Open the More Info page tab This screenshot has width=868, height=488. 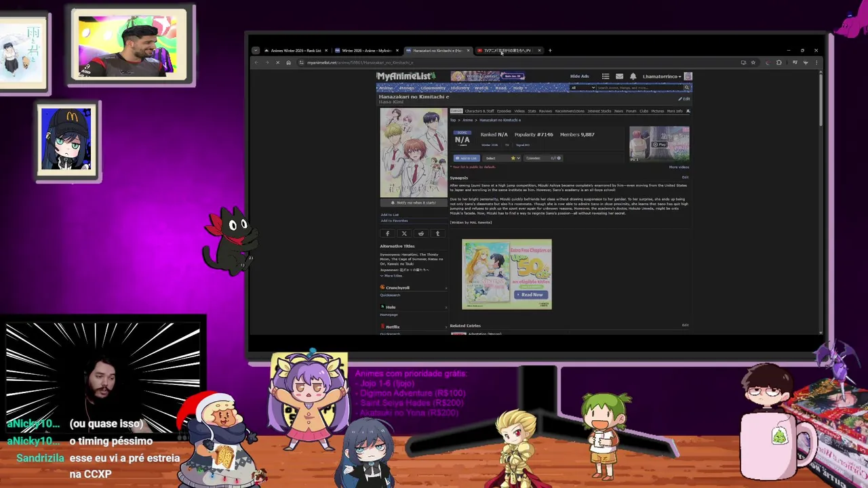click(675, 111)
